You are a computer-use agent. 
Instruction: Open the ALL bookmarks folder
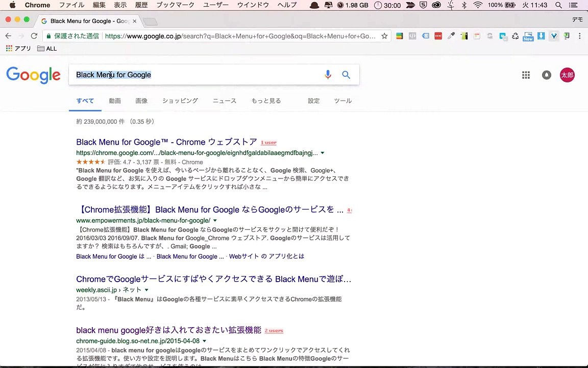(x=47, y=49)
